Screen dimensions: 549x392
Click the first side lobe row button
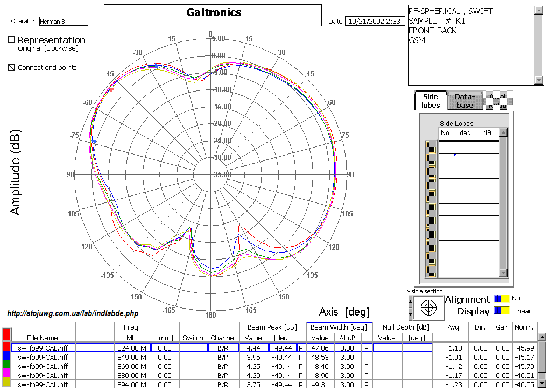(431, 147)
